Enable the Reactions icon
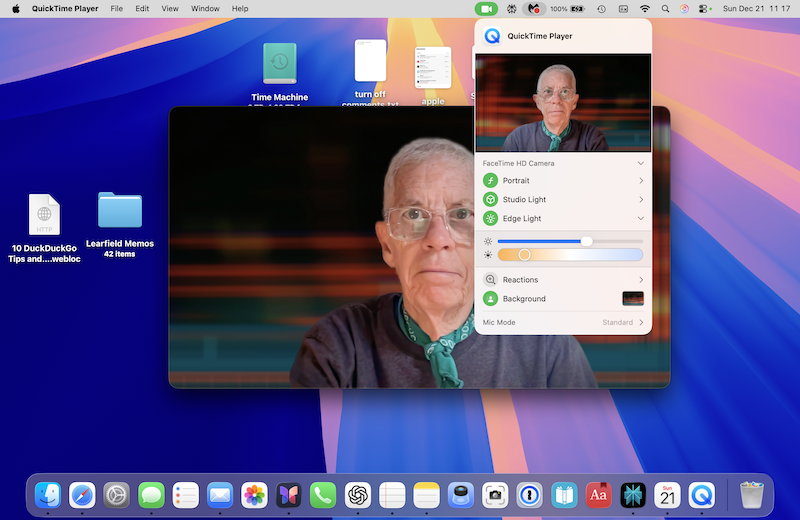The width and height of the screenshot is (800, 520). tap(490, 280)
